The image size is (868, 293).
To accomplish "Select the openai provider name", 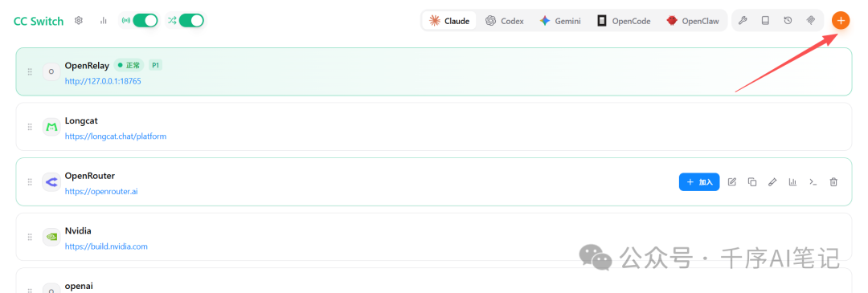I will [79, 286].
